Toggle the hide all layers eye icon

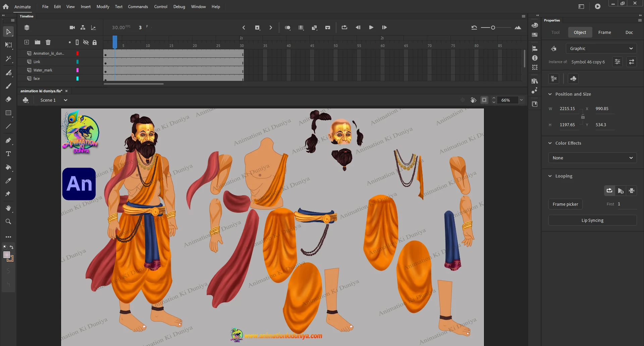[86, 42]
